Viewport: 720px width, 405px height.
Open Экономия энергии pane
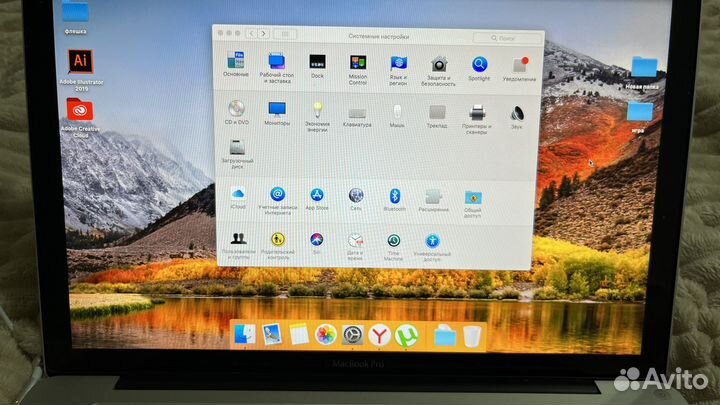(317, 110)
